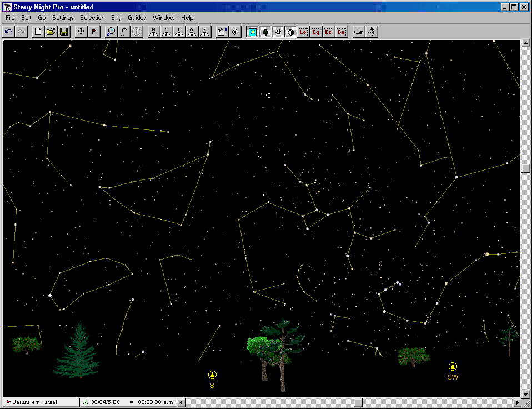Click the diamond orientation icon in toolbar
The height and width of the screenshot is (409, 532).
tap(235, 32)
